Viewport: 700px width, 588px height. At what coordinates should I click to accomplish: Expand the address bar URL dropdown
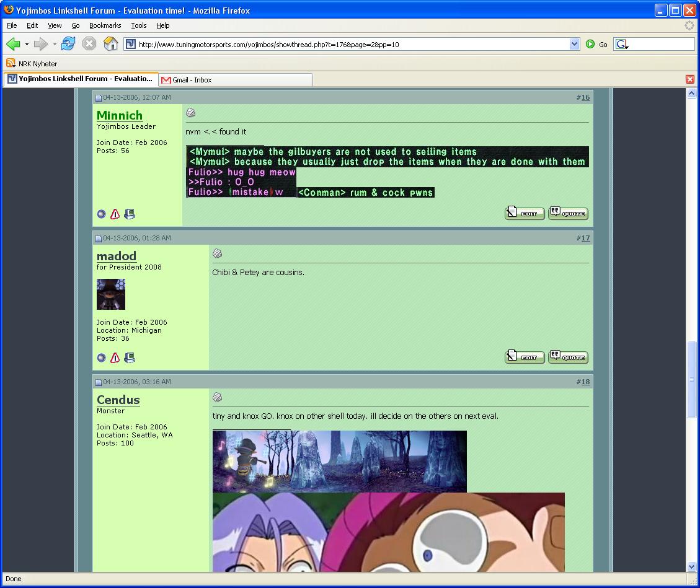click(574, 44)
